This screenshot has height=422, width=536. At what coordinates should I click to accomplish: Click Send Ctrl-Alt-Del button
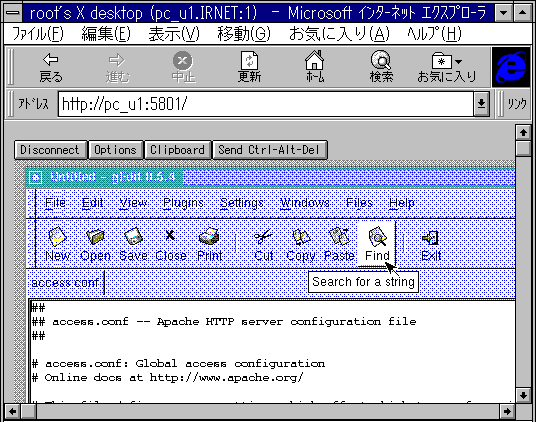pos(269,150)
